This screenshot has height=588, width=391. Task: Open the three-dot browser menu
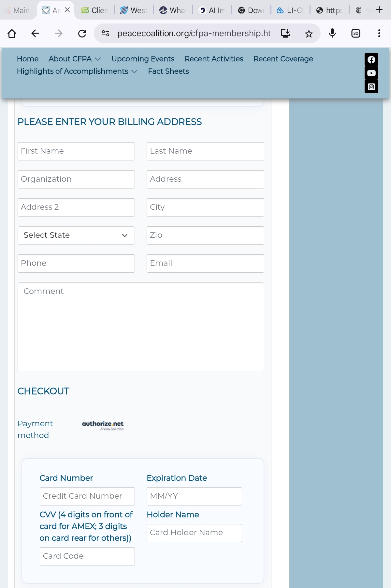tap(379, 33)
